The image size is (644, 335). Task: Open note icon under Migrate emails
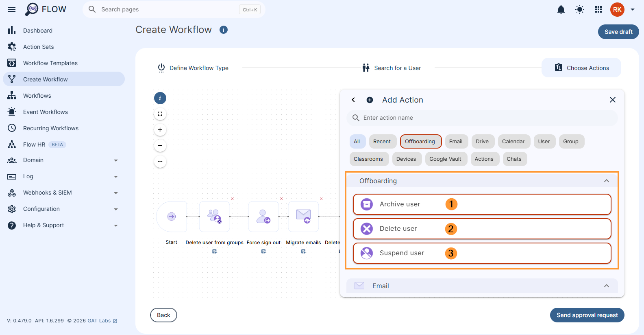(x=303, y=252)
